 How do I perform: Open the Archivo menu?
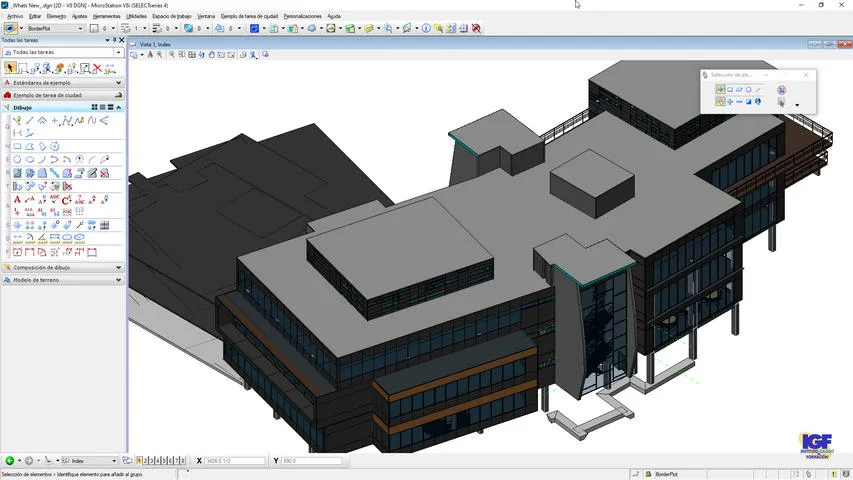(15, 16)
